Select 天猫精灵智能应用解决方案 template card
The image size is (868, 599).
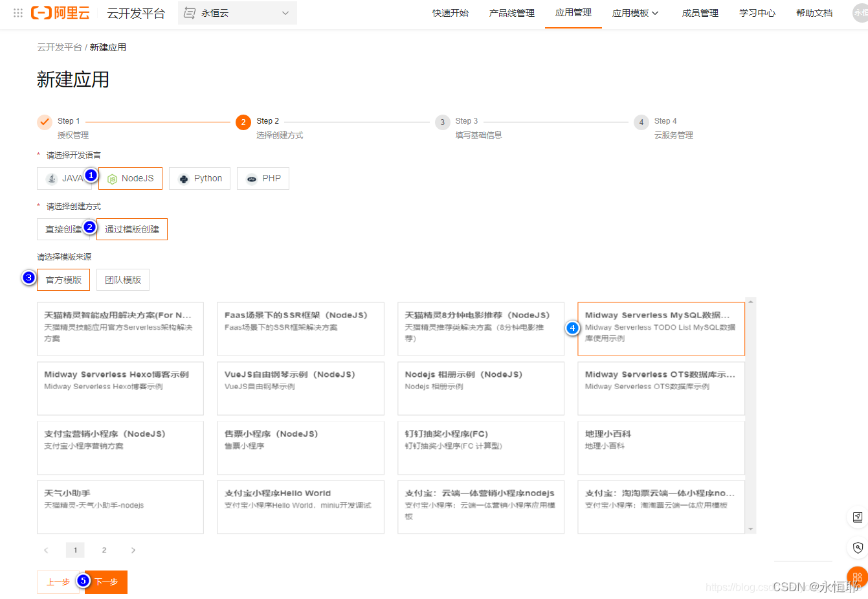[x=120, y=329]
